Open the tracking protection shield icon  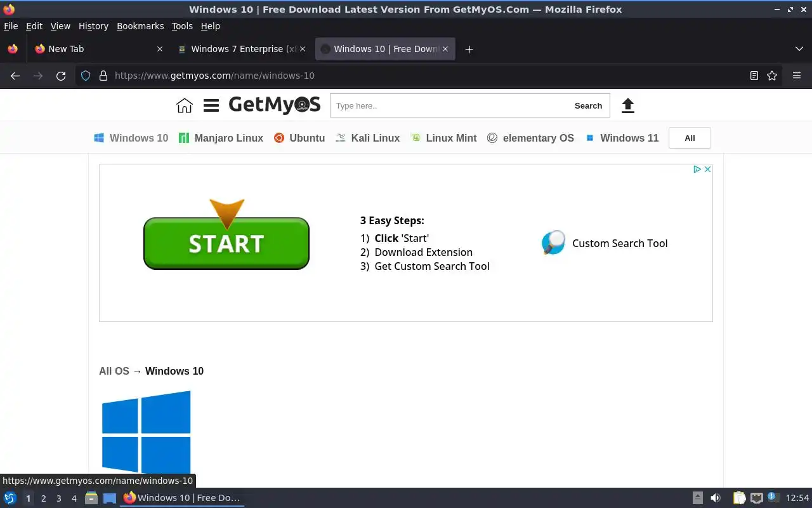[x=86, y=76]
